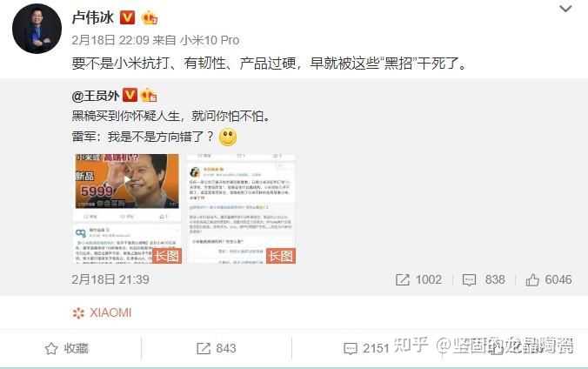588x369 pixels.
Task: Repost this post with 843 shares
Action: tap(217, 348)
